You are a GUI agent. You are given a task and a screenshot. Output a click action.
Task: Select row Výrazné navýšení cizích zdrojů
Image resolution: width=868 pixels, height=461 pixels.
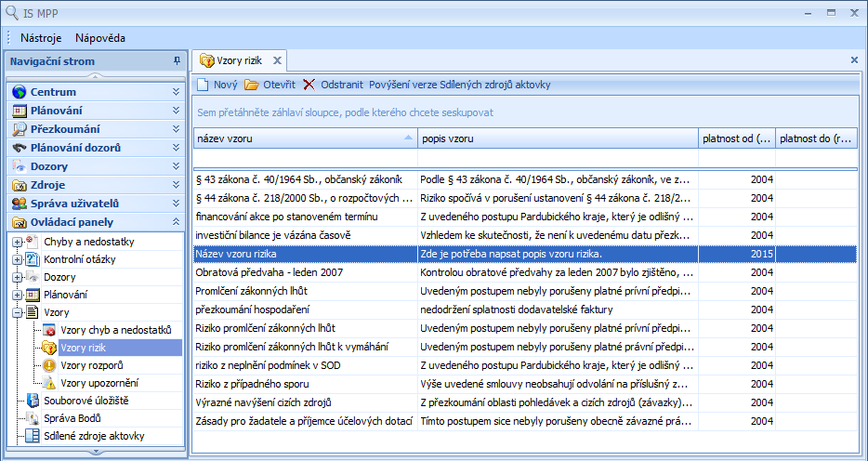(x=525, y=402)
